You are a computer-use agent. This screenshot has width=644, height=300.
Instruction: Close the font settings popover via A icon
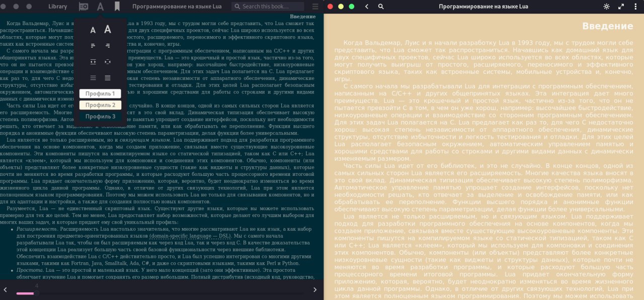(101, 7)
